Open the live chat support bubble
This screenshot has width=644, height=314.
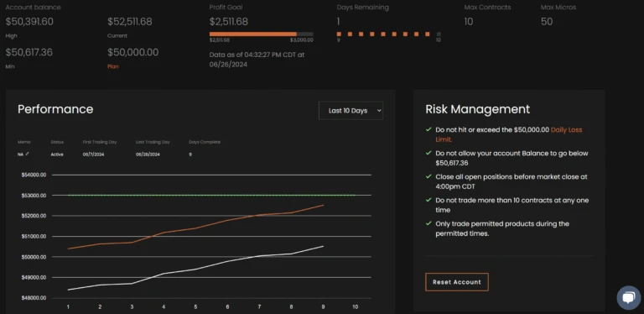pyautogui.click(x=628, y=297)
